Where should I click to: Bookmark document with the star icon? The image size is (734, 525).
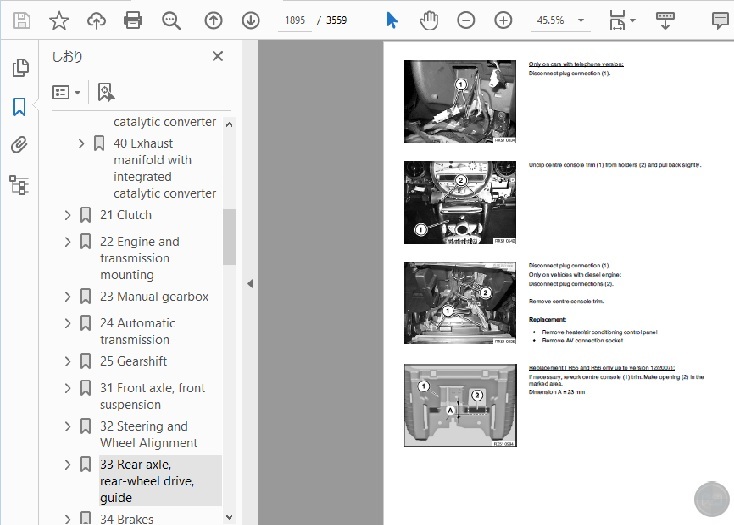click(x=59, y=21)
